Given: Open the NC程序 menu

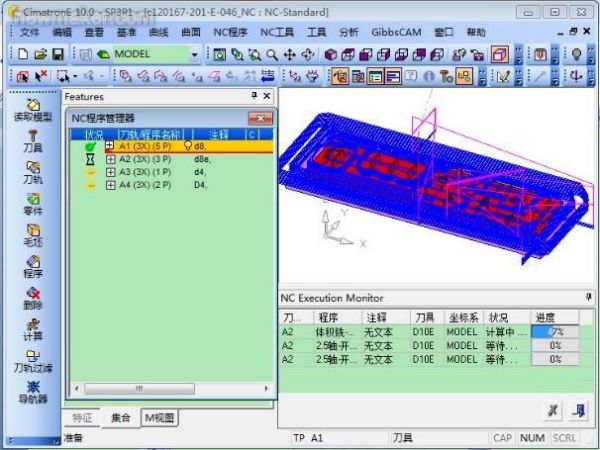Looking at the screenshot, I should (x=230, y=33).
